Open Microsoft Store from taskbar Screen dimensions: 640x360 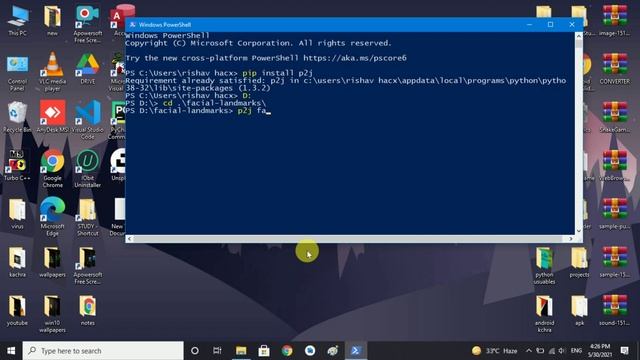pos(264,351)
